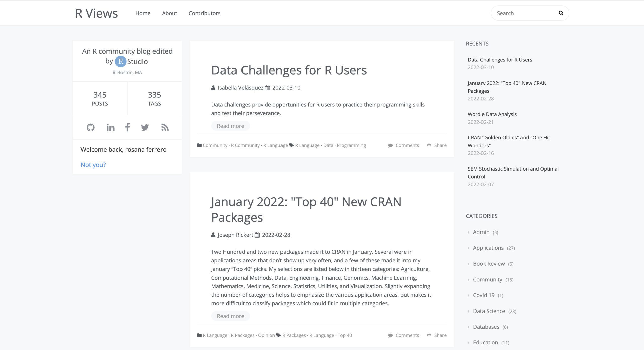The height and width of the screenshot is (350, 644).
Task: Select the Opinion category on second post
Action: 266,335
